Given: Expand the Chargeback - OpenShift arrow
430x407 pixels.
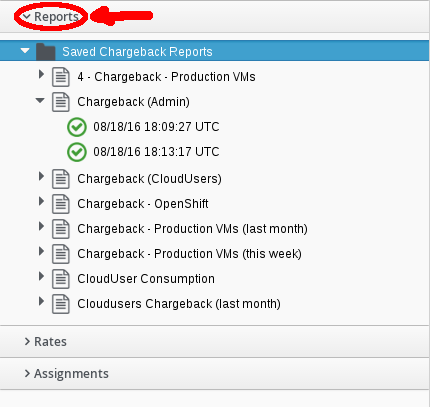Looking at the screenshot, I should [41, 201].
